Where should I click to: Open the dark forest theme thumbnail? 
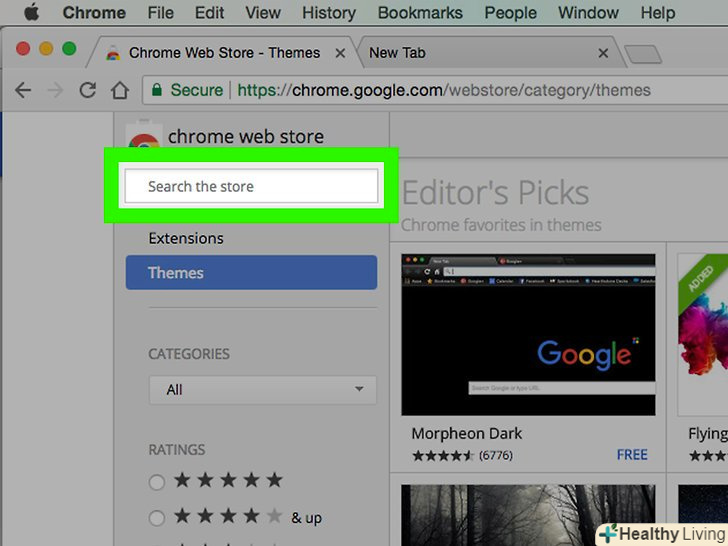(528, 515)
